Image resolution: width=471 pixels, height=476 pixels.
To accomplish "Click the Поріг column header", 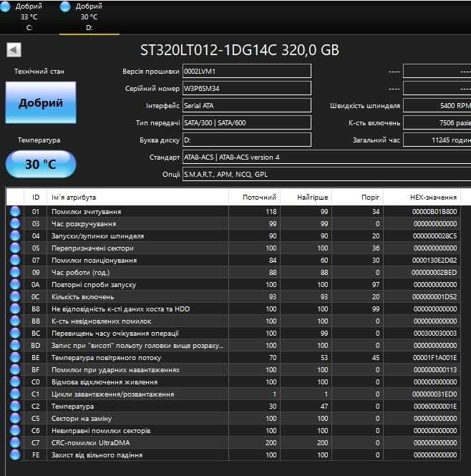I will [x=357, y=198].
